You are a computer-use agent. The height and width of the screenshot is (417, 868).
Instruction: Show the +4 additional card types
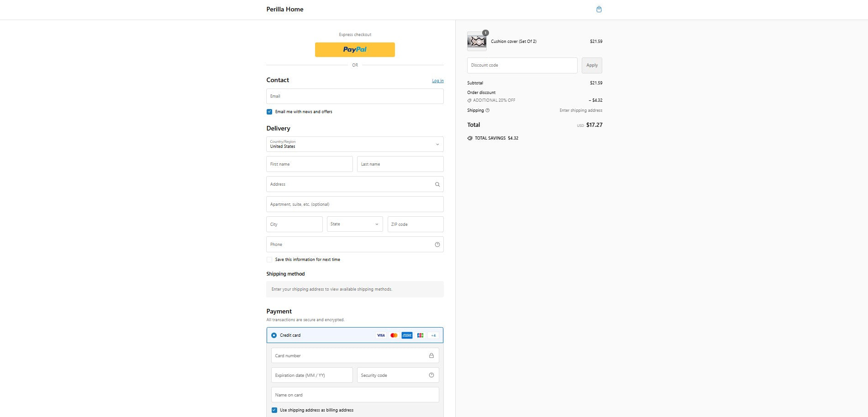click(x=433, y=335)
